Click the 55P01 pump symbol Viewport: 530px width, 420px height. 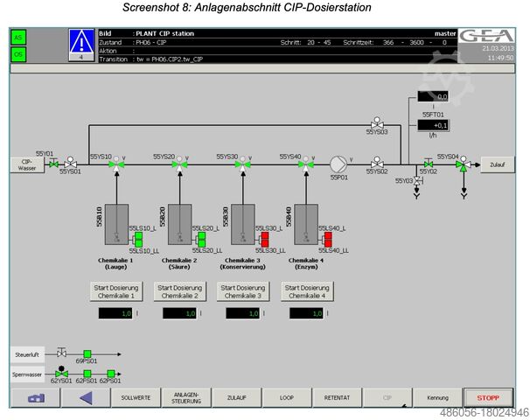(x=338, y=163)
